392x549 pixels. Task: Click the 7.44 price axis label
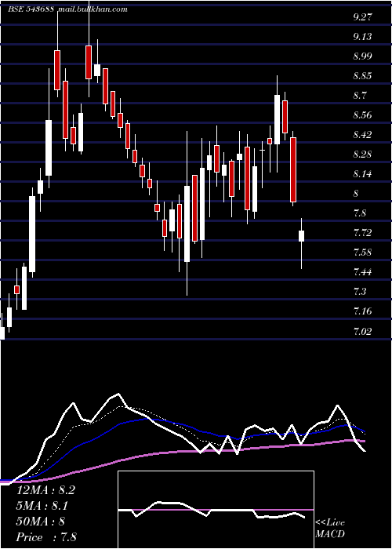(x=362, y=271)
